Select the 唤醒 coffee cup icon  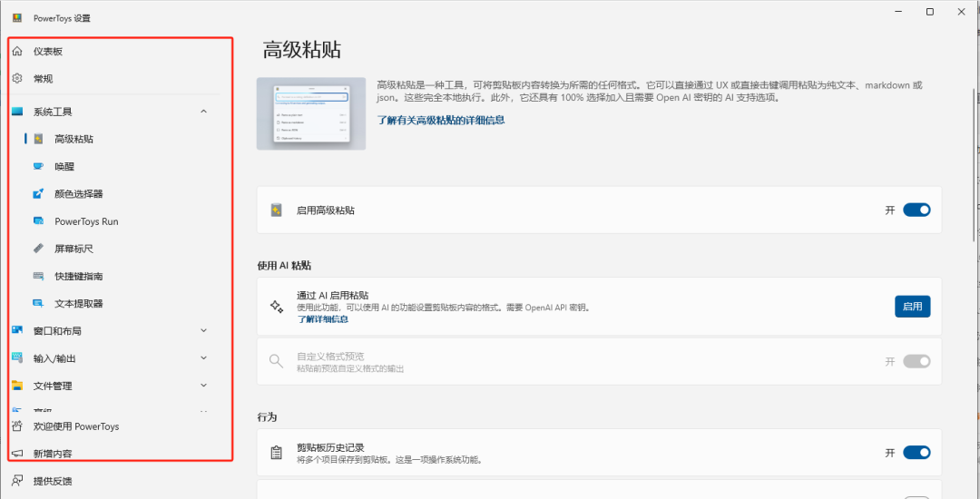point(39,166)
